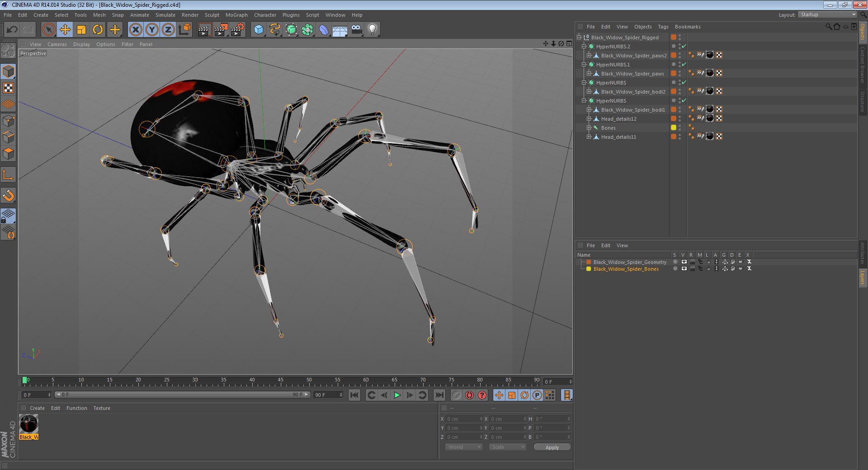Open the Layout Startup dropdown
868x470 pixels.
coord(827,15)
